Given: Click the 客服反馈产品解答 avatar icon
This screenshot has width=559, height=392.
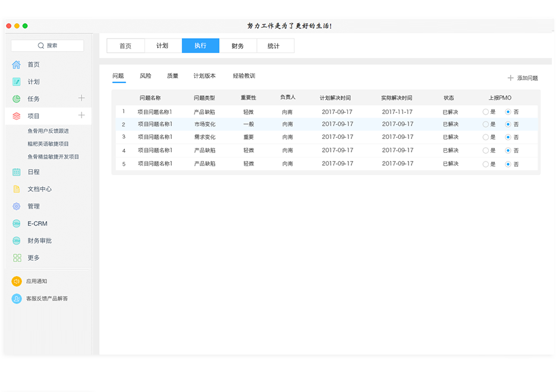Looking at the screenshot, I should point(17,298).
